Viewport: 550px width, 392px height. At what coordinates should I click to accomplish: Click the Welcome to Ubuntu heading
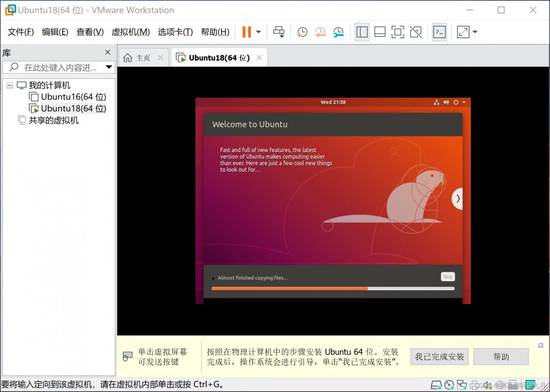pyautogui.click(x=250, y=125)
